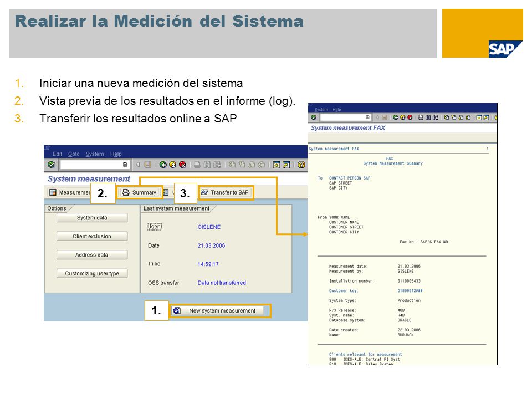Click installation number 0110005433 in FAX summary

pos(409,281)
